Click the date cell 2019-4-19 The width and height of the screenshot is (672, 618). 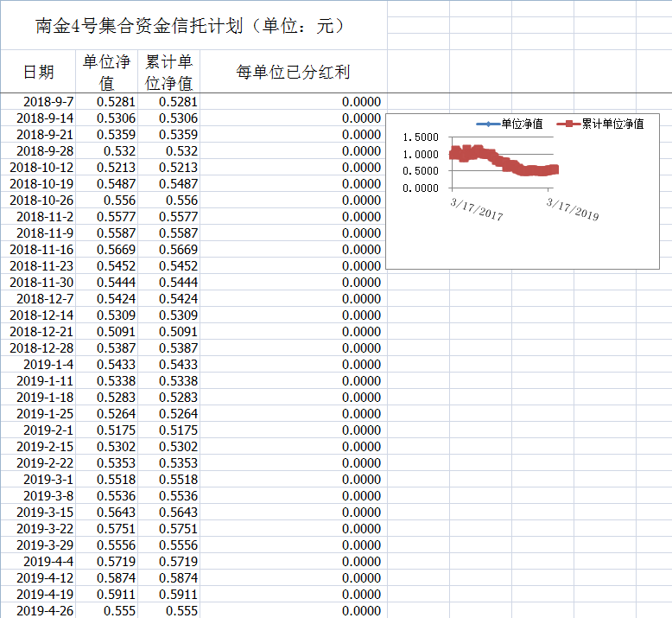pos(38,594)
